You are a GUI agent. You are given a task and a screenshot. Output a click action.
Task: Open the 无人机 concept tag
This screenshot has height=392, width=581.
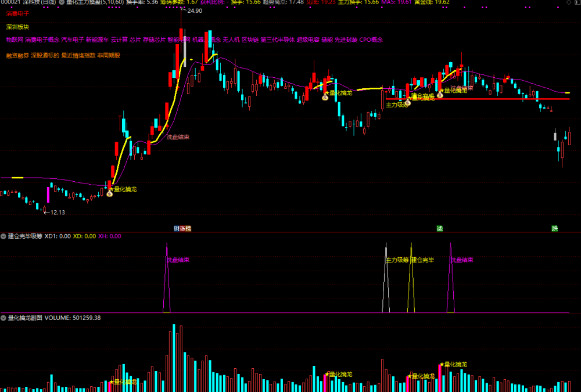click(x=231, y=39)
